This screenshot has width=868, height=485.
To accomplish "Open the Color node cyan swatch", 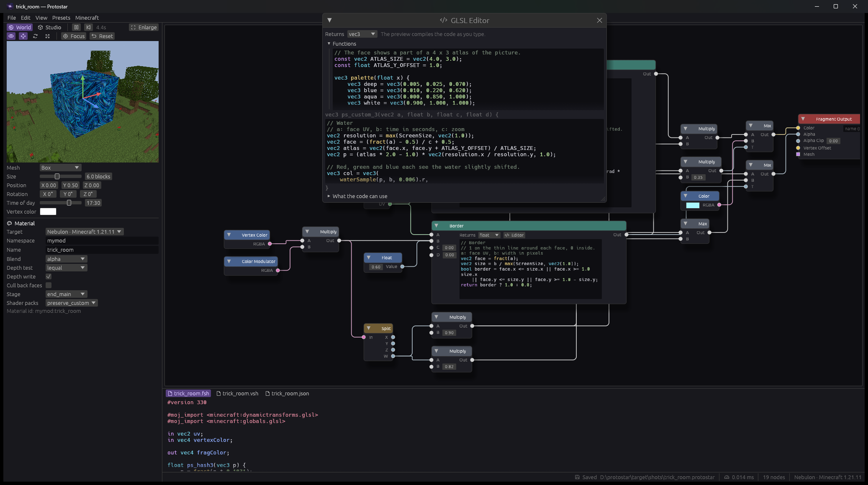I will tap(693, 205).
